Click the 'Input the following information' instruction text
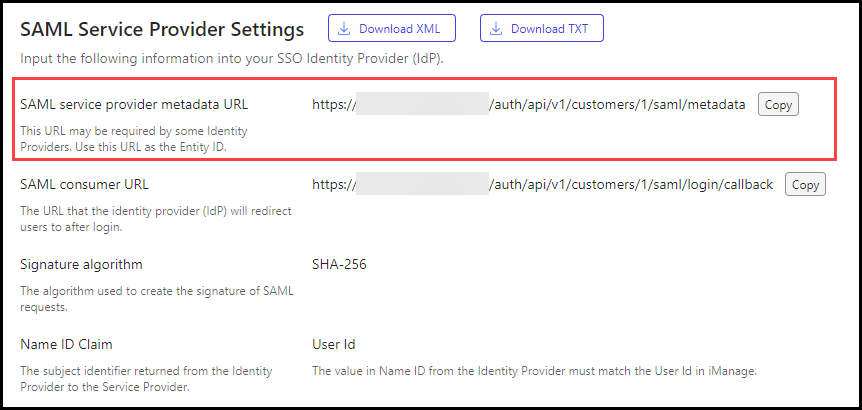862x410 pixels. [231, 59]
